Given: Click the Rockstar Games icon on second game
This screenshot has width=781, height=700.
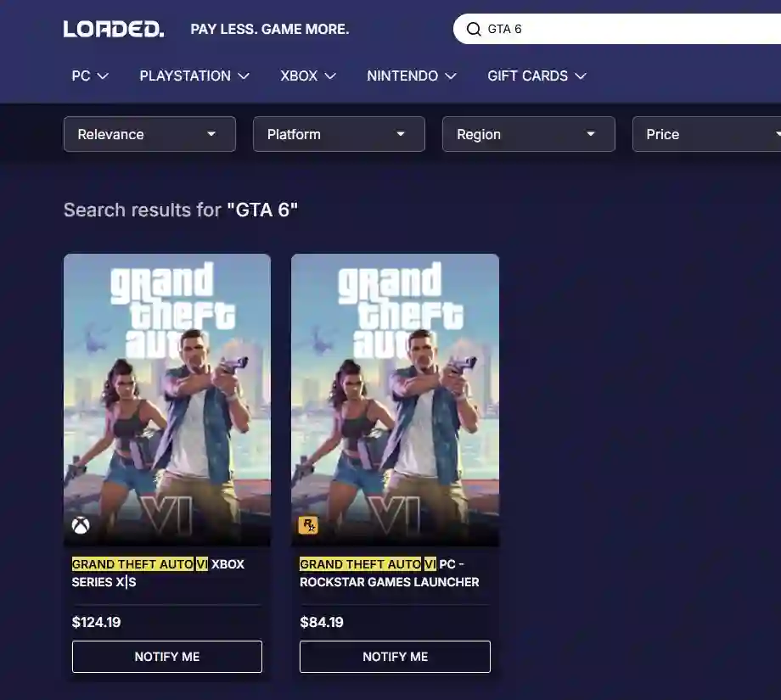Looking at the screenshot, I should pos(308,526).
